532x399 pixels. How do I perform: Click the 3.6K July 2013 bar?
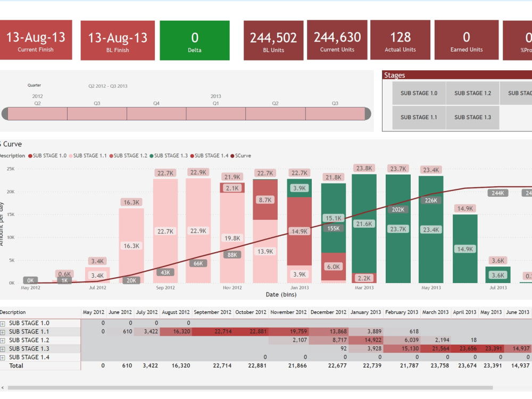(x=498, y=275)
